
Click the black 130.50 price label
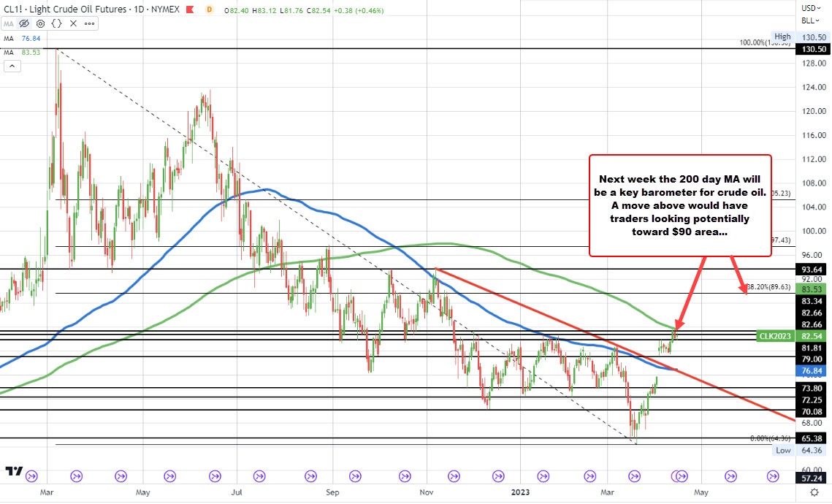[814, 49]
